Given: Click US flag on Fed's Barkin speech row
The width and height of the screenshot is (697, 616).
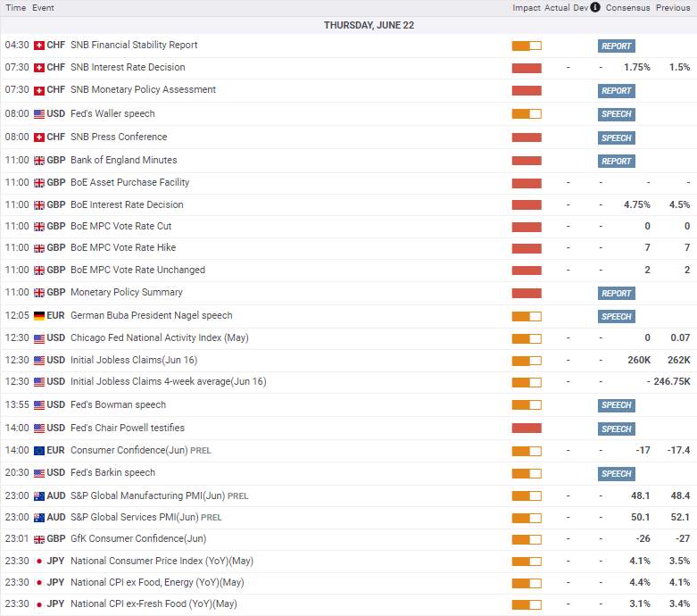Looking at the screenshot, I should 39,473.
